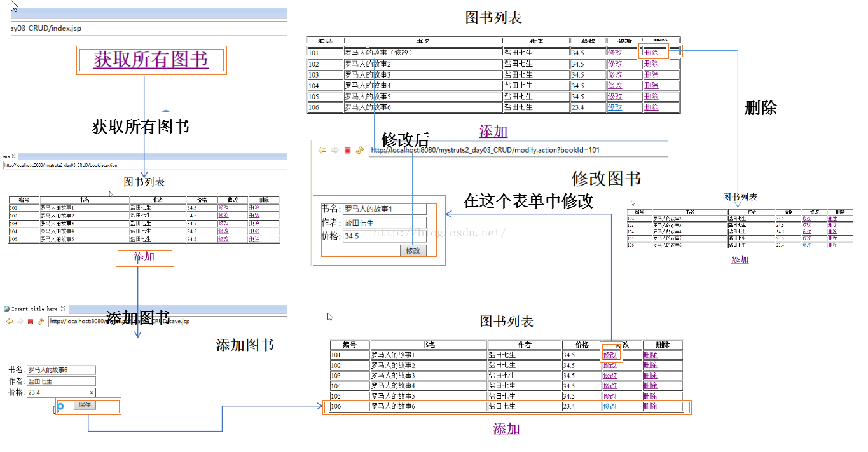Refresh the save.jsp page via toolbar icon
The image size is (868, 452).
coord(41,321)
